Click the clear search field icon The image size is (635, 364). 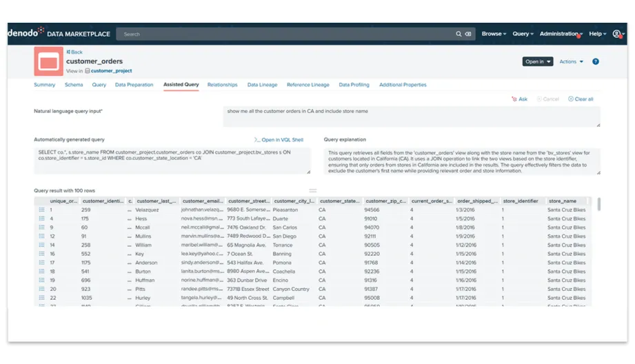point(468,34)
